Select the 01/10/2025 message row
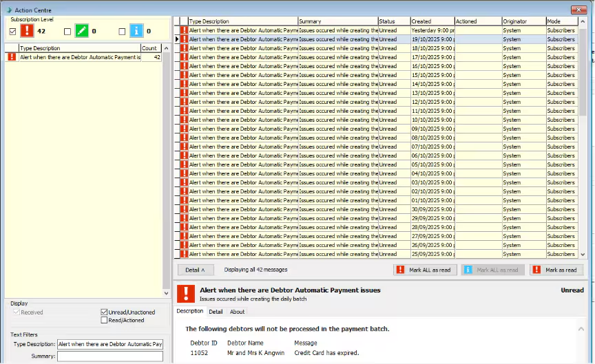The width and height of the screenshot is (595, 364). [378, 201]
